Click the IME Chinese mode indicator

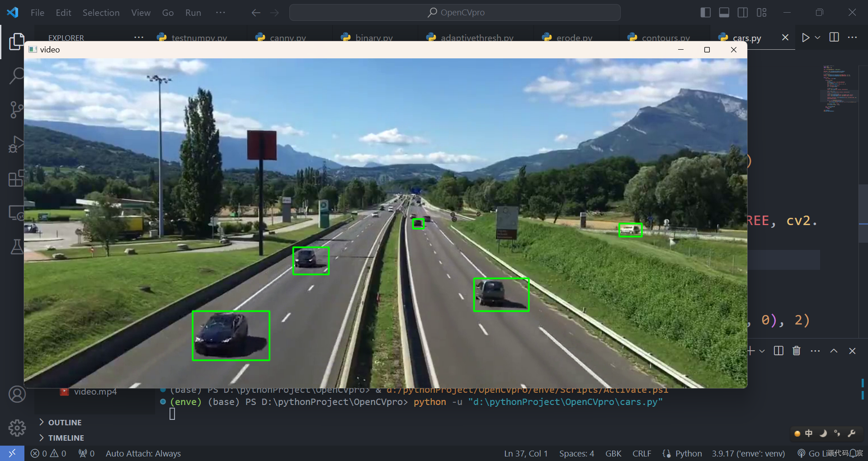(809, 433)
